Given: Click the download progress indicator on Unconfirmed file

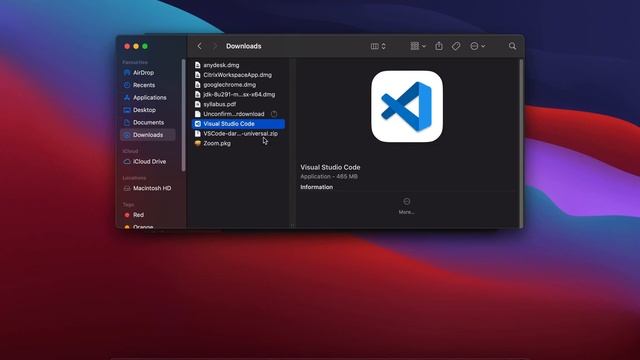Looking at the screenshot, I should tap(274, 114).
